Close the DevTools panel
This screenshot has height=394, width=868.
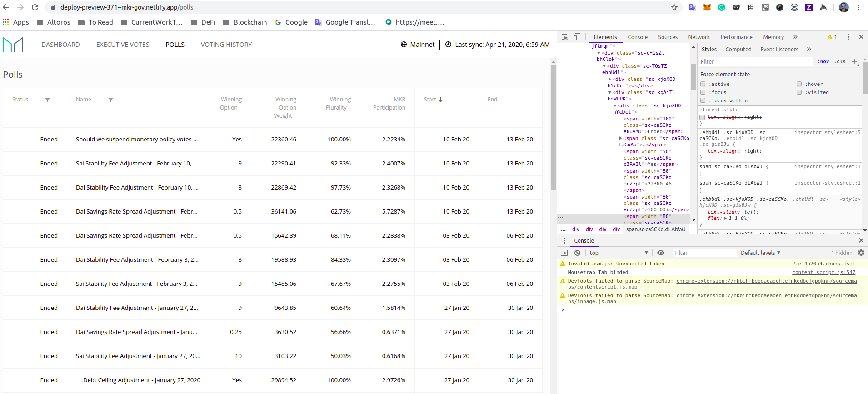pos(861,37)
